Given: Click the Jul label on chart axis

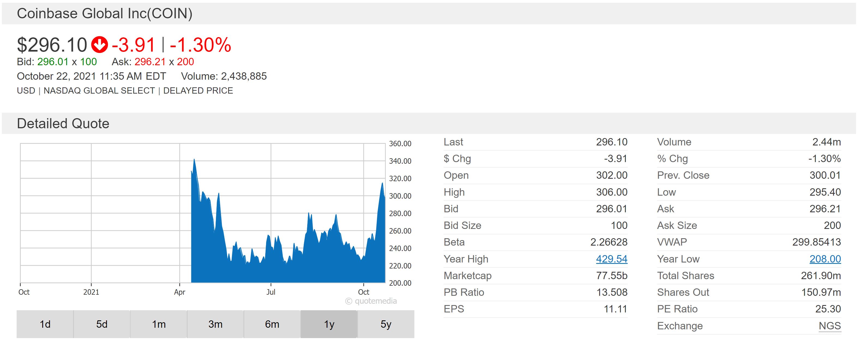Looking at the screenshot, I should pyautogui.click(x=271, y=292).
